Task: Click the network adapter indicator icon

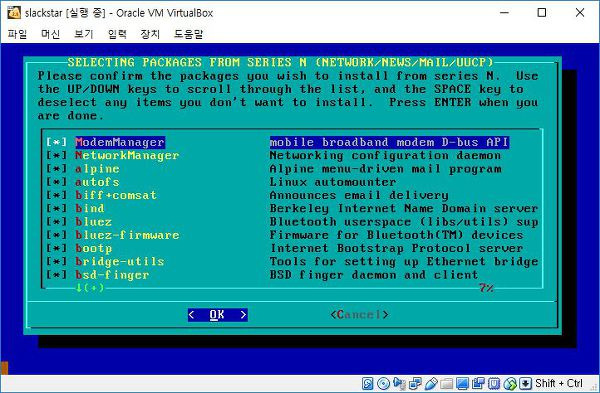Action: click(415, 383)
